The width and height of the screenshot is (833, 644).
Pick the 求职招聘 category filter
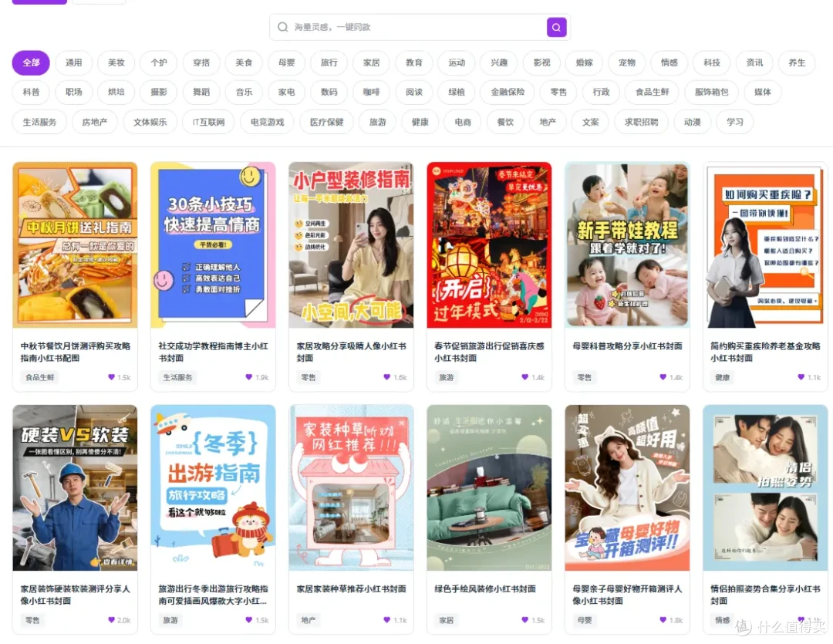(x=642, y=122)
